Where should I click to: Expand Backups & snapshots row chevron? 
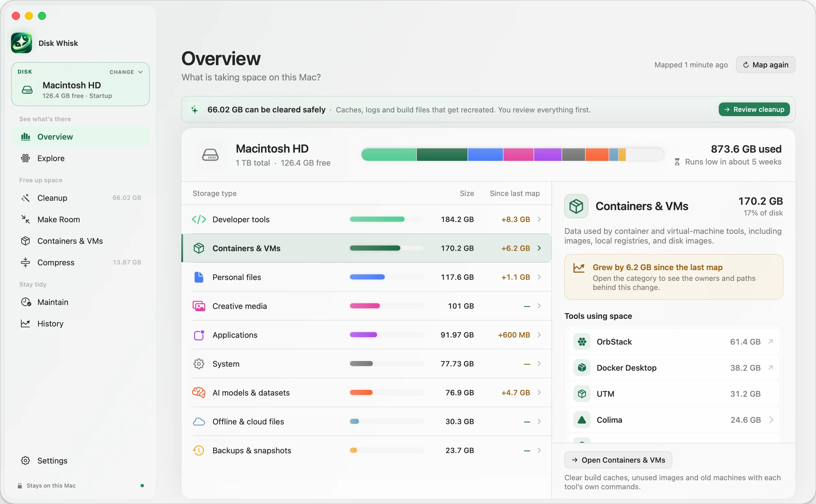[x=539, y=450]
